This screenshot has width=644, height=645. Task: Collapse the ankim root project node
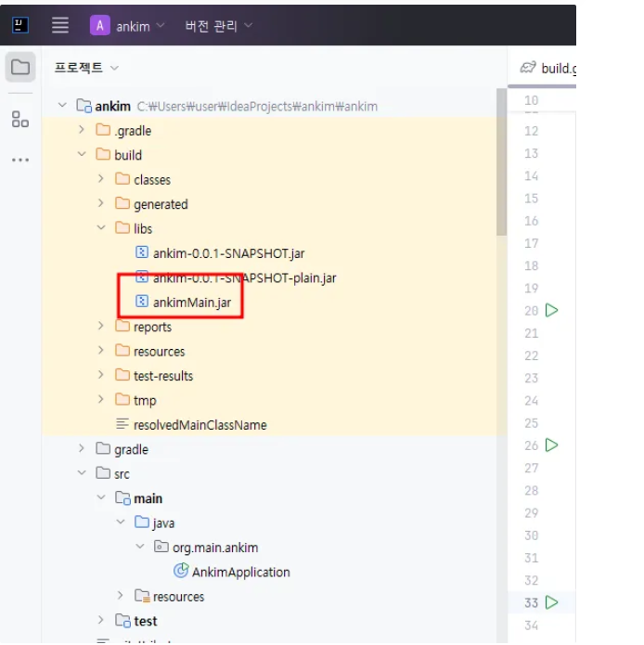click(x=62, y=105)
